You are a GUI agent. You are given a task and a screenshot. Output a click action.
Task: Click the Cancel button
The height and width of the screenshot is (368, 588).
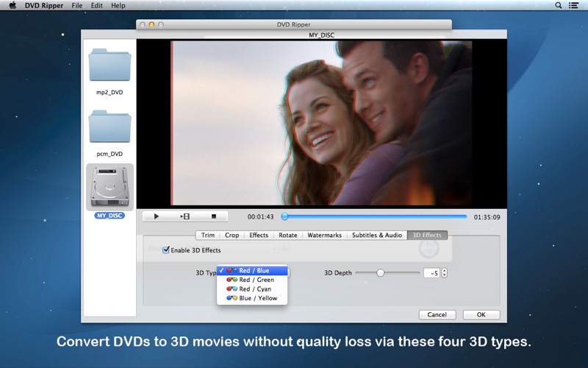point(437,315)
